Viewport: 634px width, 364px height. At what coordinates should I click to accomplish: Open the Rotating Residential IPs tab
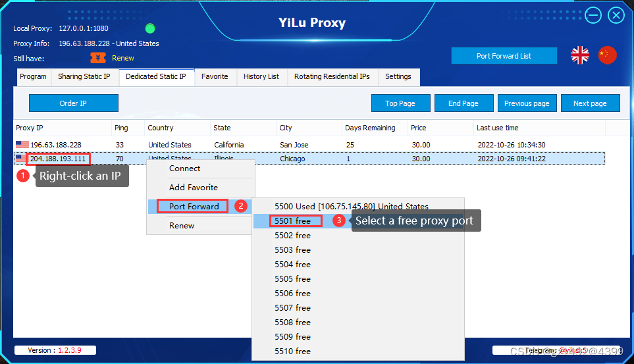coord(332,77)
